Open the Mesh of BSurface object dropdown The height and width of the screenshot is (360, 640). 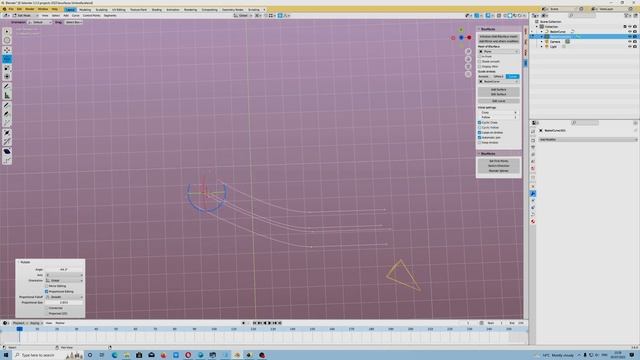tap(499, 51)
